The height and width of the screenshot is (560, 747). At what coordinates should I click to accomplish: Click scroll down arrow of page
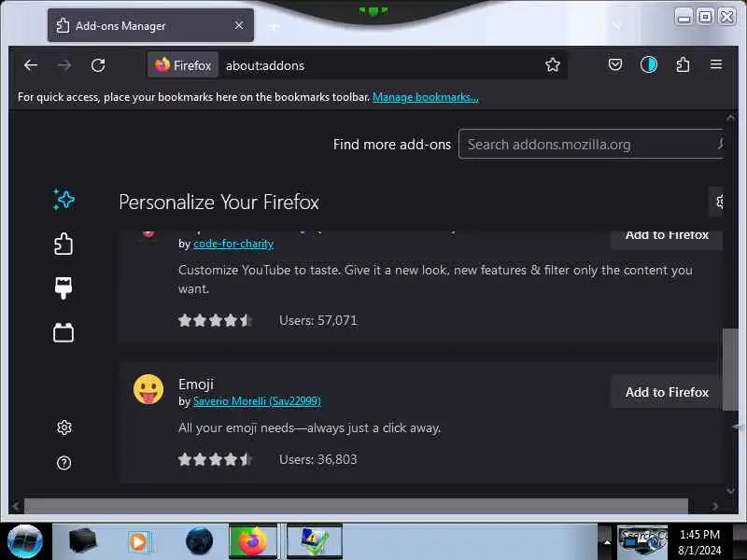pos(730,491)
